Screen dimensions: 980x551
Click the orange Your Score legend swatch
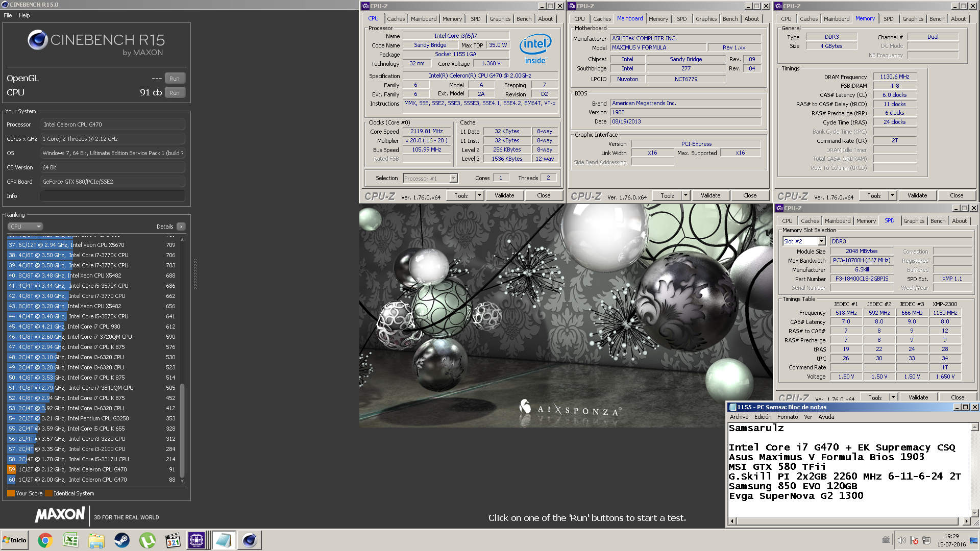(x=11, y=493)
